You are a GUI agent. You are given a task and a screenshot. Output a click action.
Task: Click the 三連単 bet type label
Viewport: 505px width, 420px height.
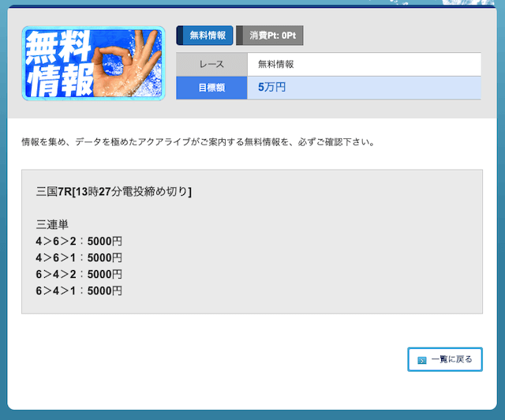pos(53,225)
